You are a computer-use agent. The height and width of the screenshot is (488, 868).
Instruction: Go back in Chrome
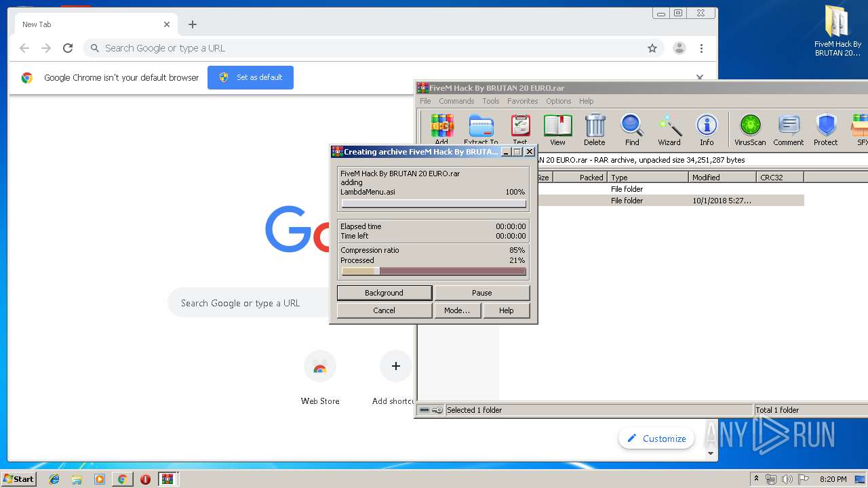(24, 48)
